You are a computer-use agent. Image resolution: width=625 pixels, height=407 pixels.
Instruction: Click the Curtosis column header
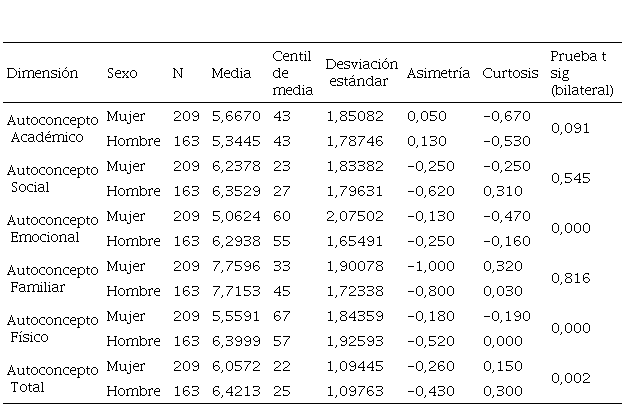point(510,74)
